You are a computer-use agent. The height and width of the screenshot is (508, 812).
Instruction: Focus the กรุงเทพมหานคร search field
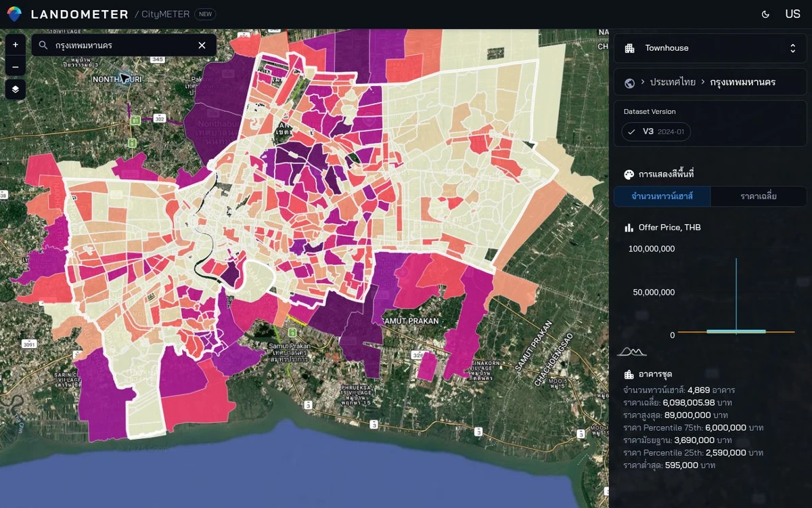(124, 45)
